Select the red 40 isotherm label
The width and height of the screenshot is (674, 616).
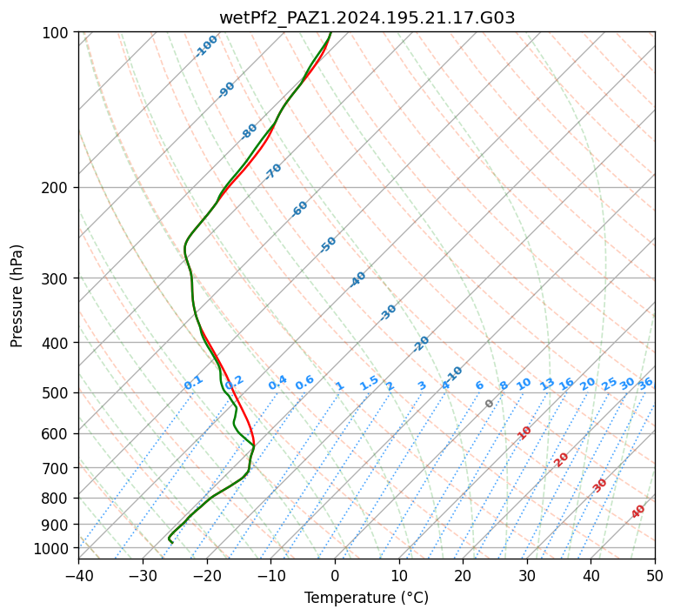pyautogui.click(x=637, y=512)
